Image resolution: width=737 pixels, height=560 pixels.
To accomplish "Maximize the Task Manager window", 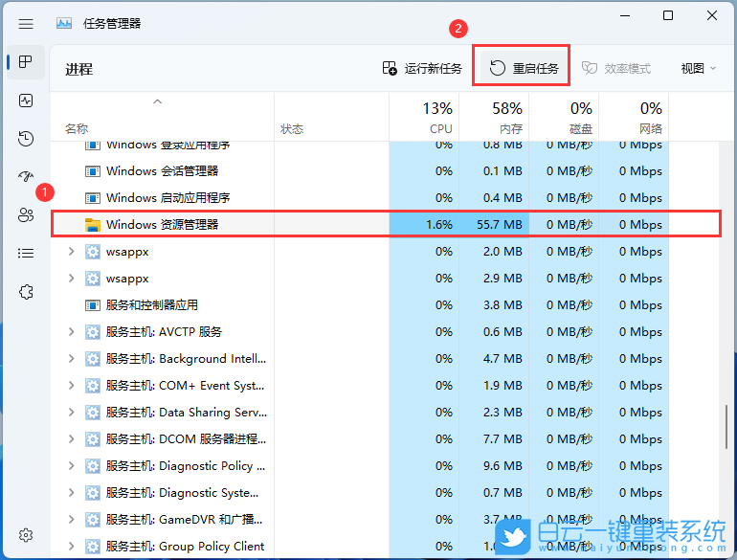I will point(668,15).
